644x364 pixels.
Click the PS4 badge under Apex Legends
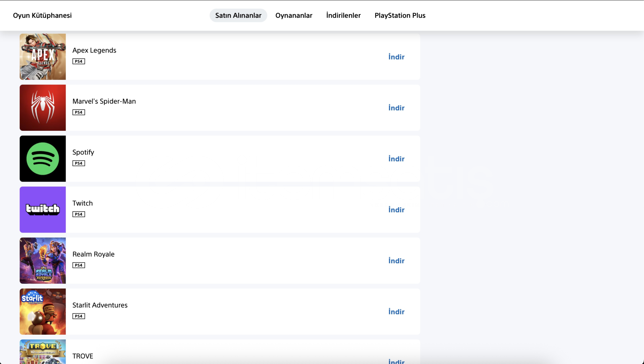point(79,61)
